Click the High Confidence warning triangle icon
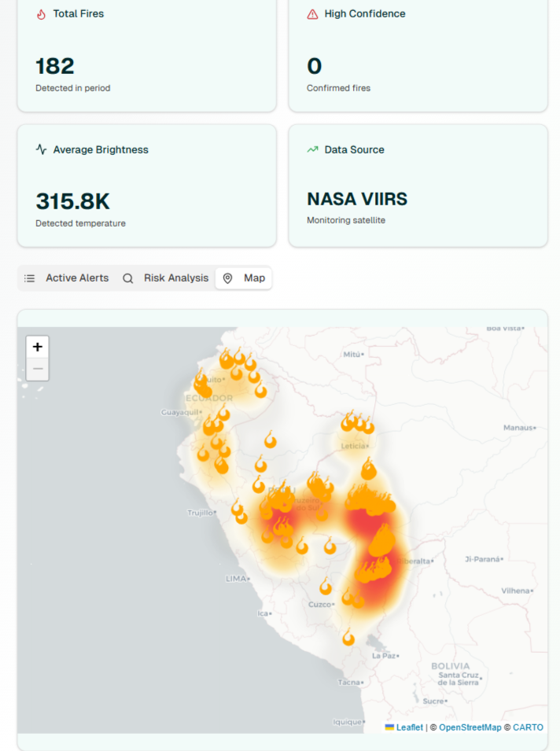 click(312, 13)
